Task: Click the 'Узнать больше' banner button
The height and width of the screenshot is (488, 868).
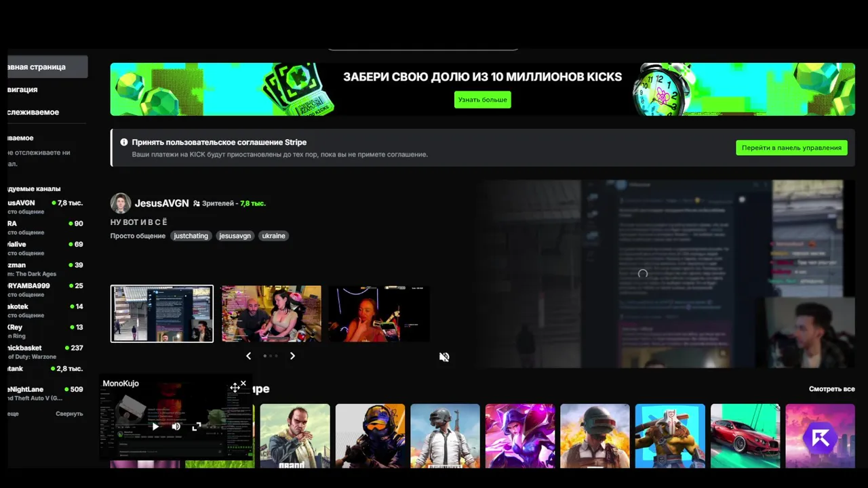Action: click(482, 100)
